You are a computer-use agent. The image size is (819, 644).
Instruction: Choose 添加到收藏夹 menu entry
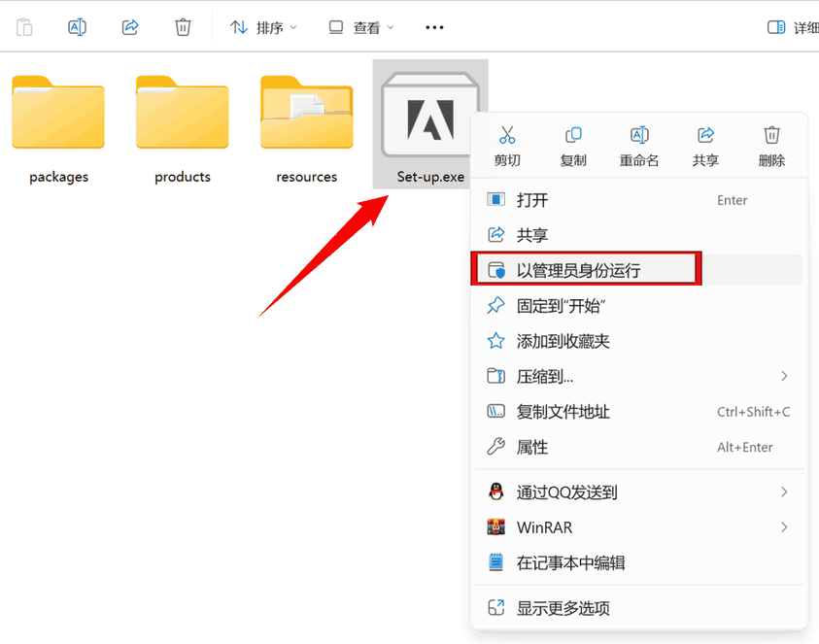pyautogui.click(x=637, y=341)
